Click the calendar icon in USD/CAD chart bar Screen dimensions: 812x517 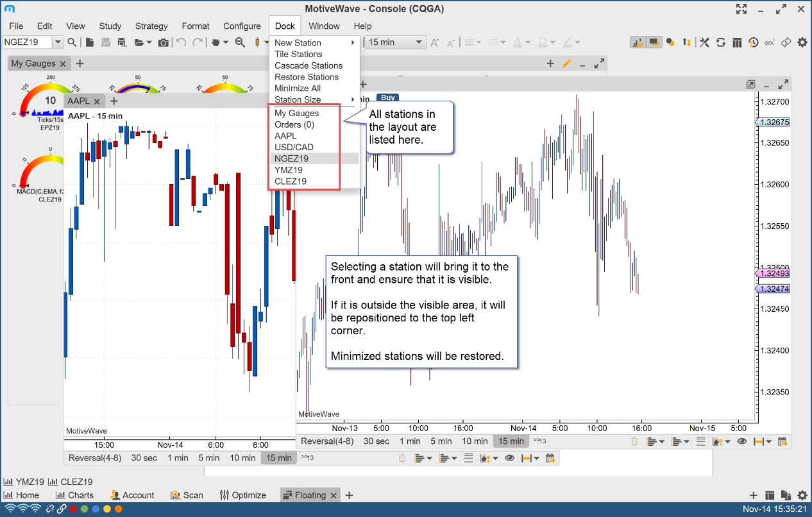782,441
